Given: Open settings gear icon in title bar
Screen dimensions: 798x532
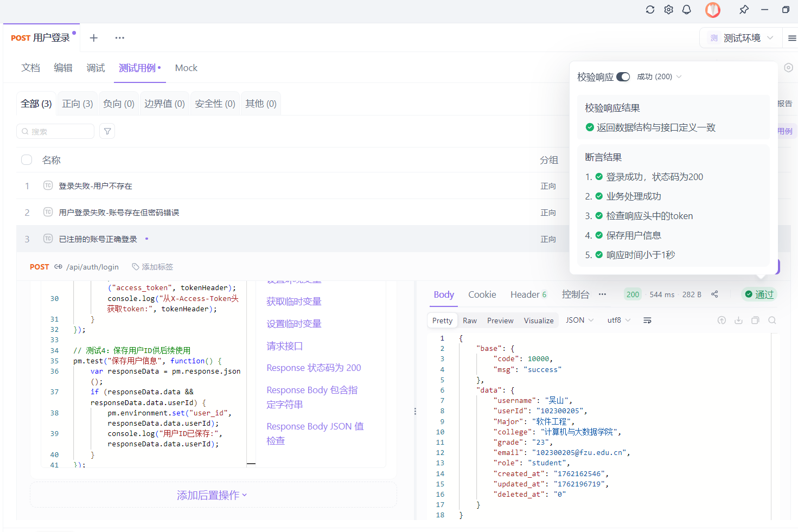Looking at the screenshot, I should 668,10.
